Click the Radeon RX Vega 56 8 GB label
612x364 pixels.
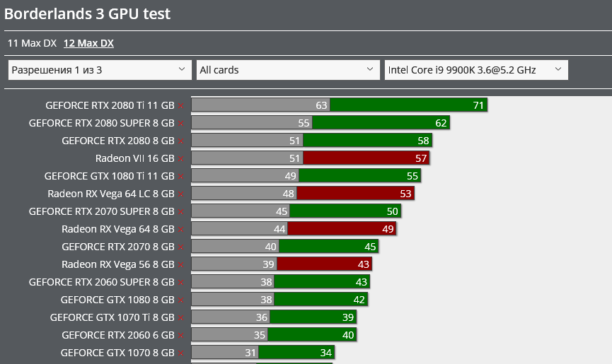[118, 264]
